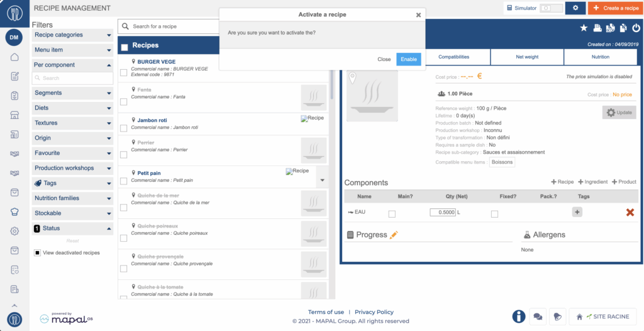Duplicate recipe with the copy pages icon
The image size is (644, 331).
click(623, 28)
